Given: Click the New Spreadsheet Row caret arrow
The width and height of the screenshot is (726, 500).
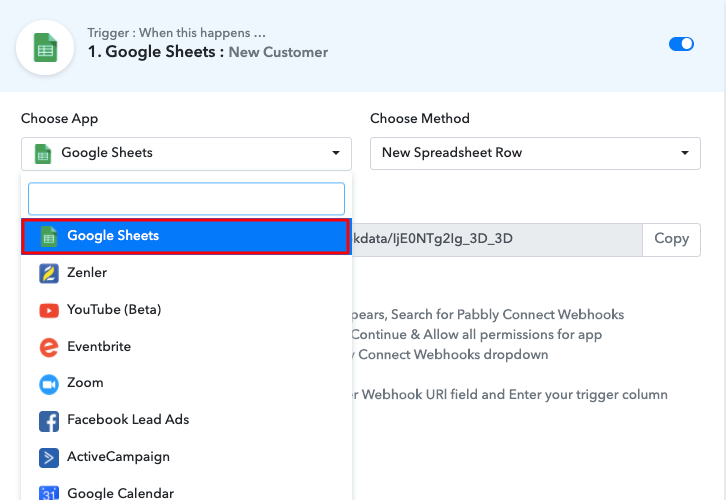Looking at the screenshot, I should [x=685, y=153].
